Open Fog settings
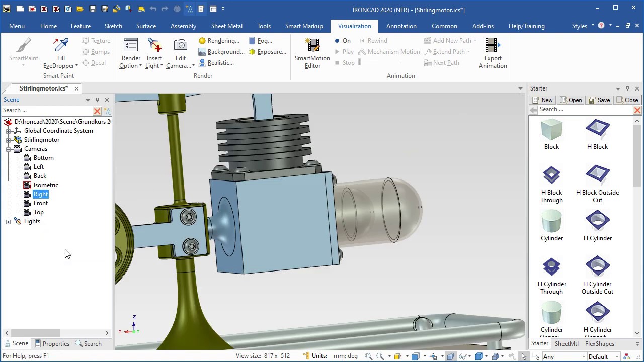Screen dimensions: 644x362 pos(260,41)
